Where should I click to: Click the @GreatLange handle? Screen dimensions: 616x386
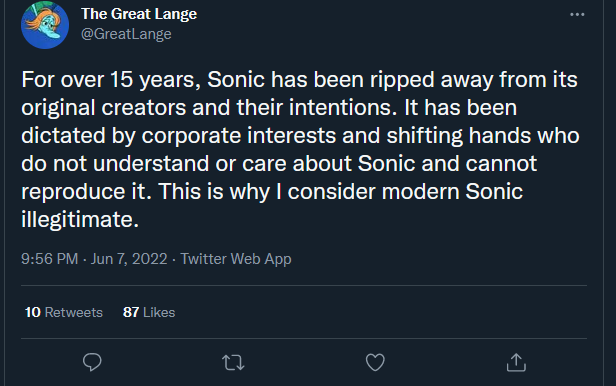tap(126, 34)
